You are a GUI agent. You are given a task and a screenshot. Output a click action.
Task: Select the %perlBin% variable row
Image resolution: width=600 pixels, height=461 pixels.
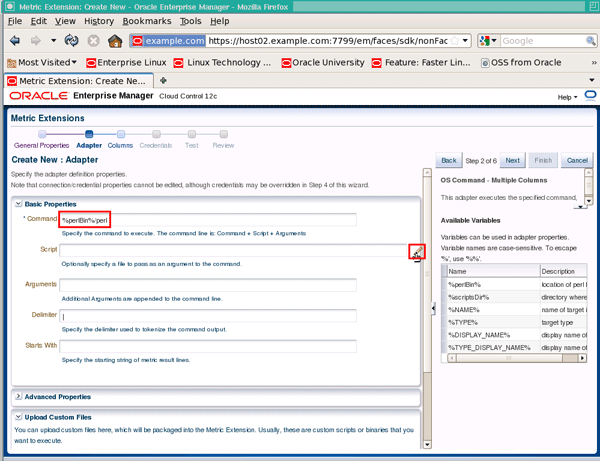pos(514,284)
